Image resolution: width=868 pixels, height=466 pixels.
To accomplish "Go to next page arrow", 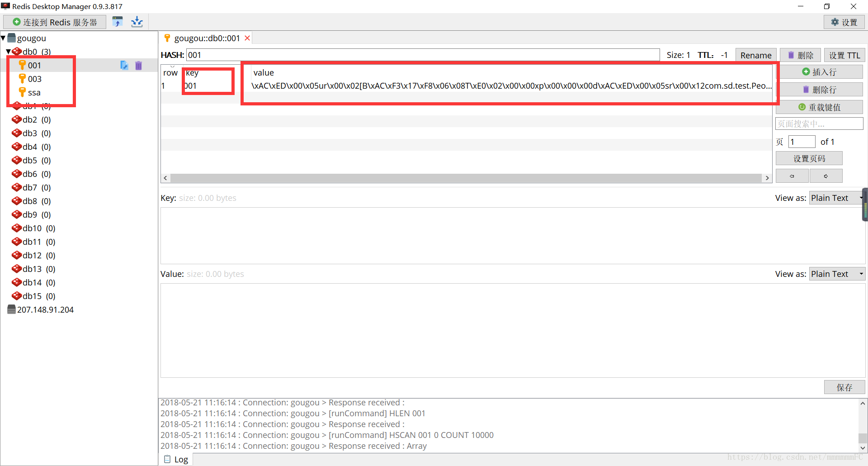I will tap(826, 176).
